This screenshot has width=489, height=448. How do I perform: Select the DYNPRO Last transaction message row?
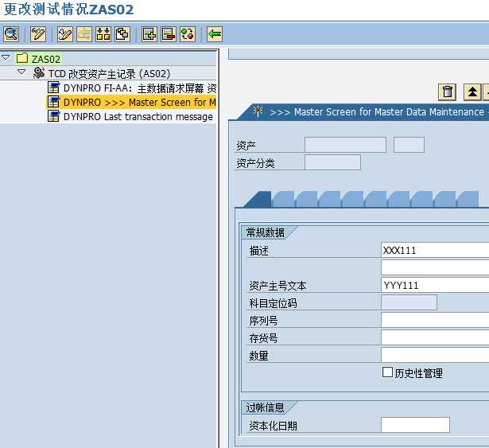[130, 116]
